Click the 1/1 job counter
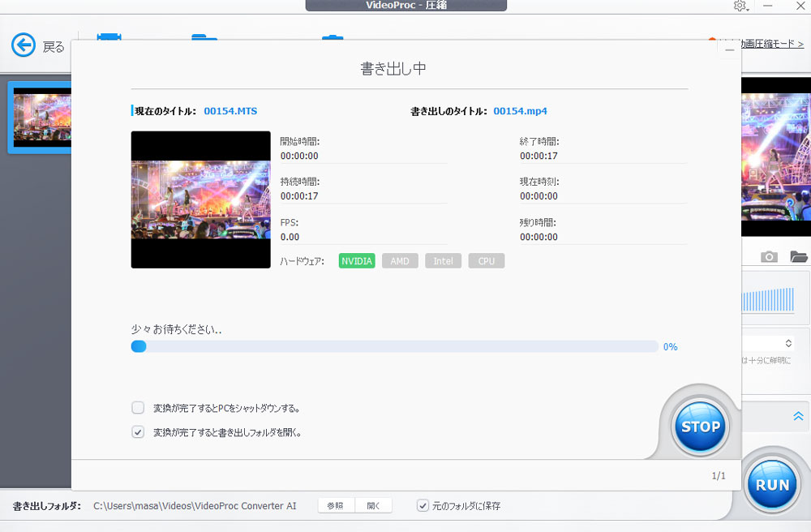811x532 pixels. tap(719, 476)
